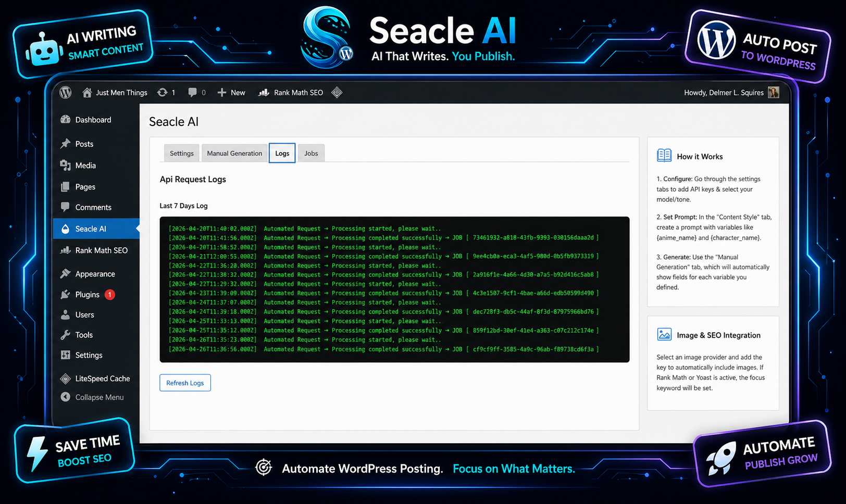Viewport: 846px width, 504px height.
Task: Open the WordPress logo menu
Action: click(65, 92)
